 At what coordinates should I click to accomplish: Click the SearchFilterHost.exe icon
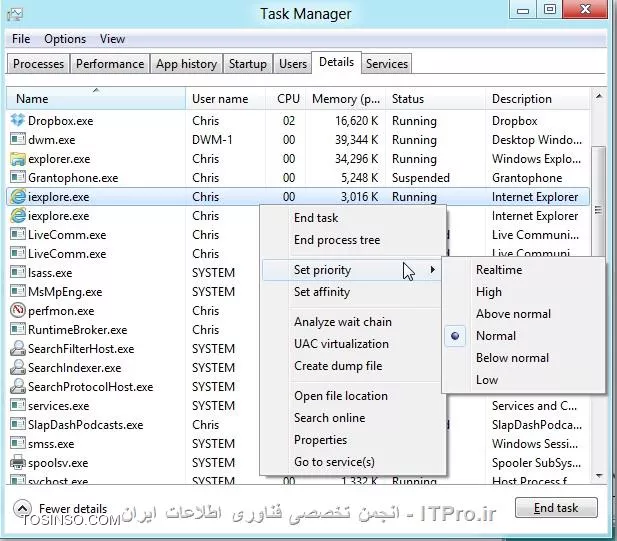(18, 348)
